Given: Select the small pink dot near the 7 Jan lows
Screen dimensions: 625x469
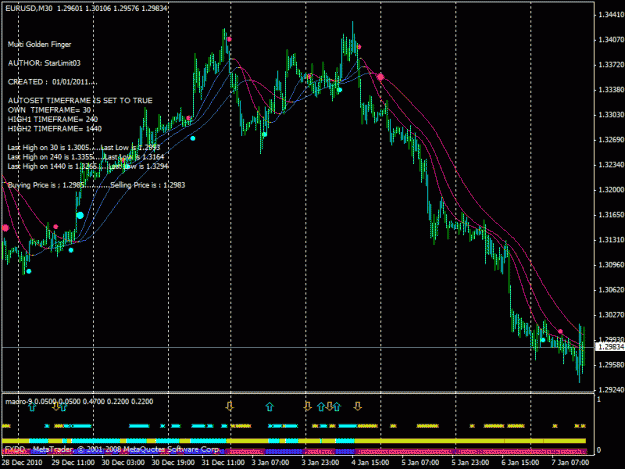Looking at the screenshot, I should pos(560,332).
